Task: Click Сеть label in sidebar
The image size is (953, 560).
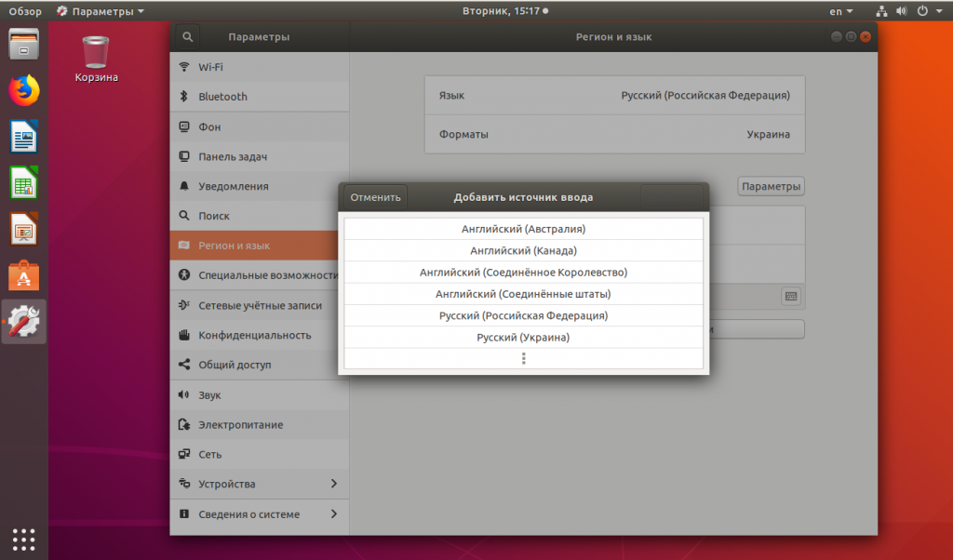Action: [209, 454]
